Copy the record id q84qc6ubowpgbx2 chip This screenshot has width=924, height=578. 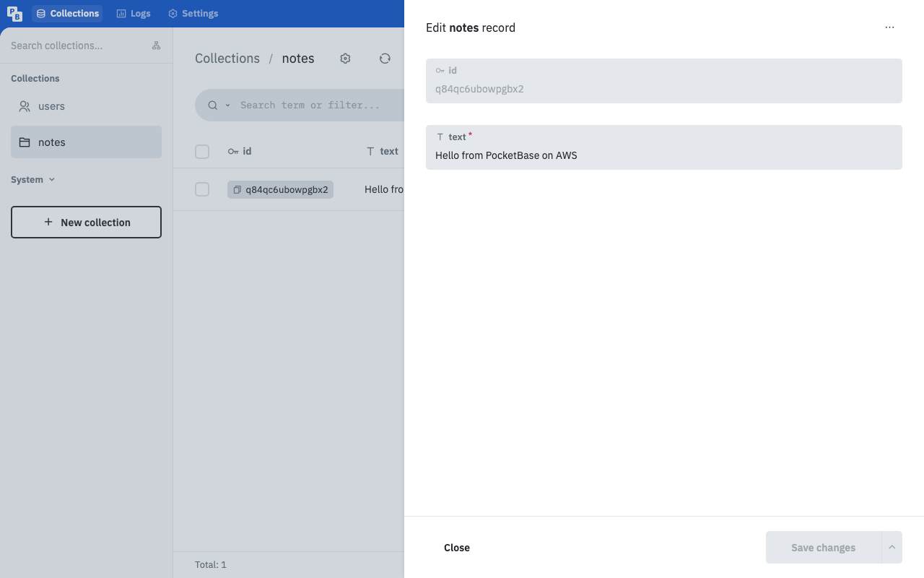(x=280, y=190)
